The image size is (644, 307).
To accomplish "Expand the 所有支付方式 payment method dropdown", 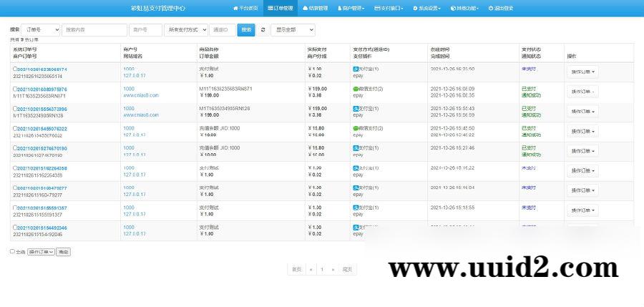I will pyautogui.click(x=185, y=30).
